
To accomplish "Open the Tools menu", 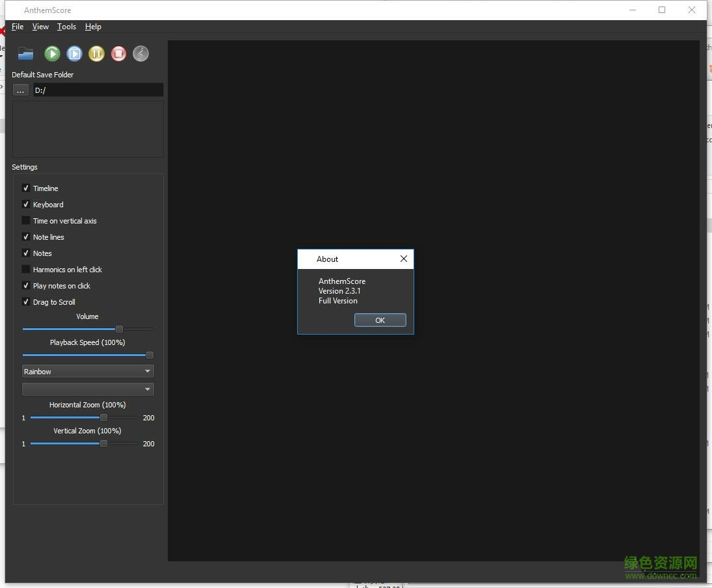I will click(66, 27).
